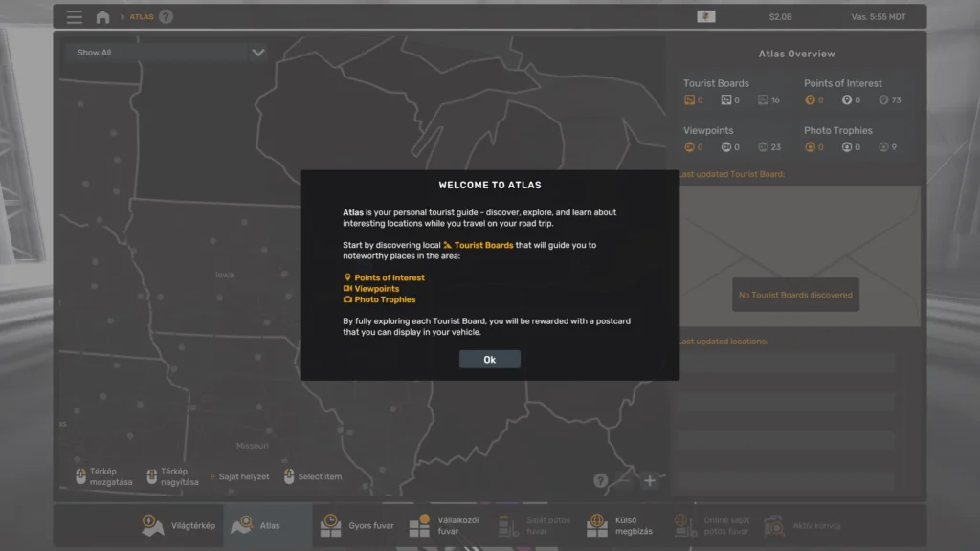This screenshot has height=551, width=980.
Task: Open the Külső megbízás tab
Action: coord(624,525)
